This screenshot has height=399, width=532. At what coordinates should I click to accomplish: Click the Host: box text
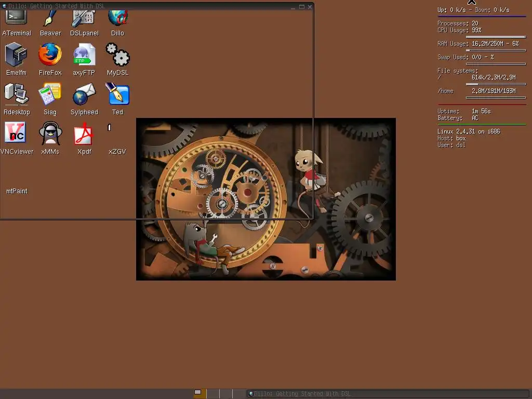pos(451,138)
